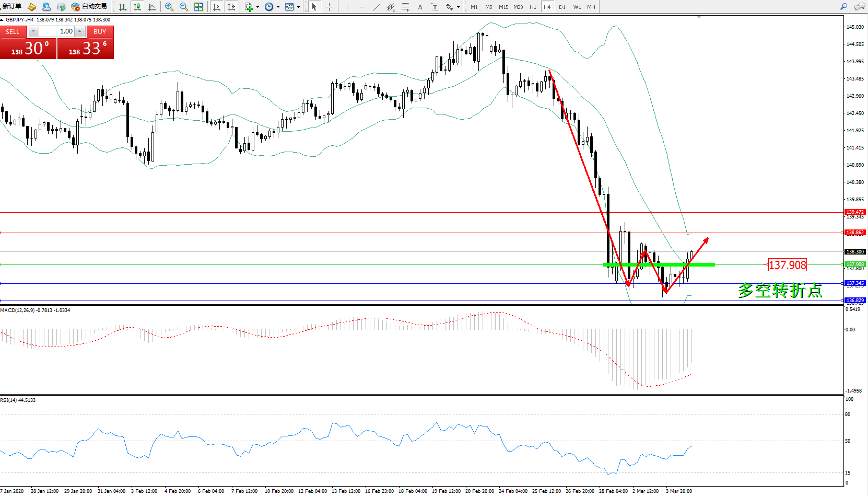Screen dimensions: 868x496
Task: Open the indicators list dropdown arrow
Action: 257,7
